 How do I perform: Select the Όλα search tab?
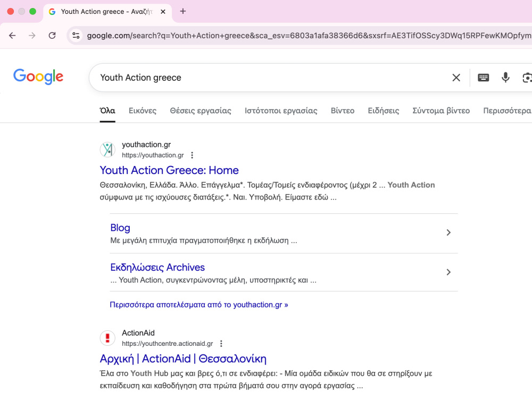point(107,111)
